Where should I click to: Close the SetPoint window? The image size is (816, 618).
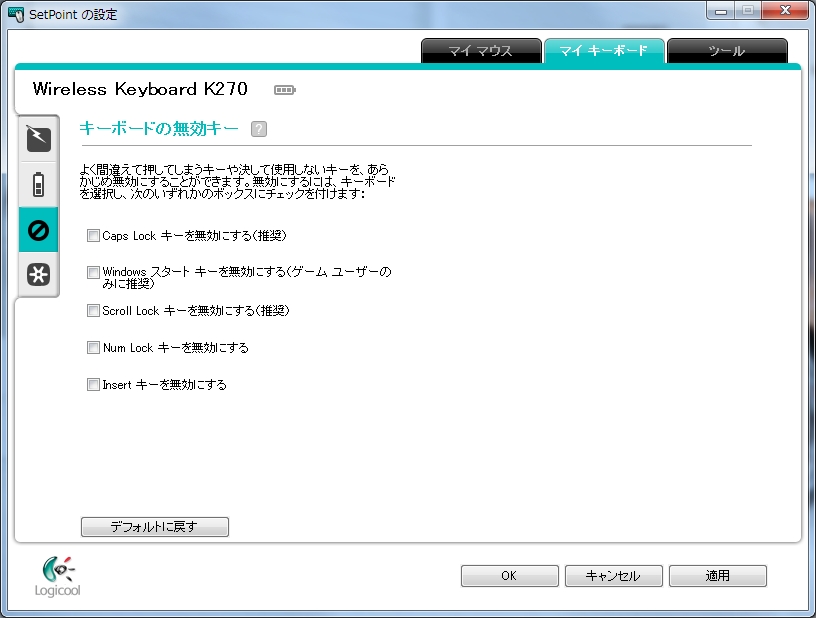(785, 10)
